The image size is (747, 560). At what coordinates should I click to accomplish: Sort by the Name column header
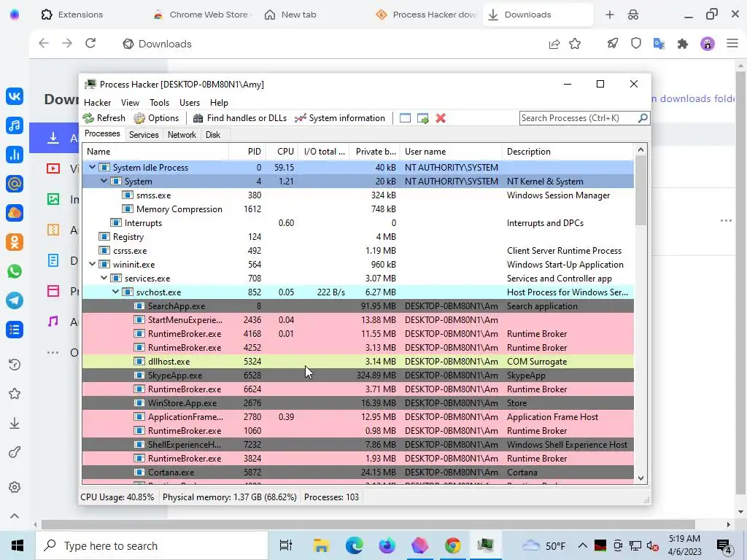click(155, 152)
